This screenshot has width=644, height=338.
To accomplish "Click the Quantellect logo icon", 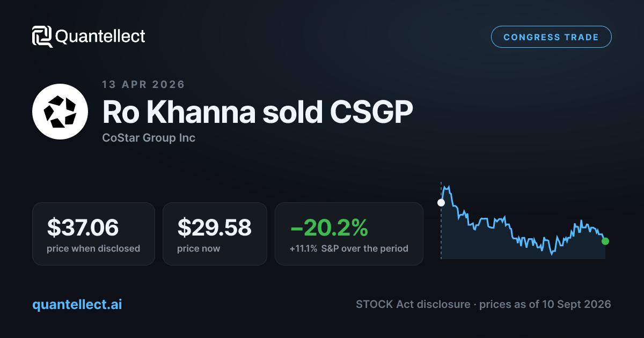I will [42, 36].
